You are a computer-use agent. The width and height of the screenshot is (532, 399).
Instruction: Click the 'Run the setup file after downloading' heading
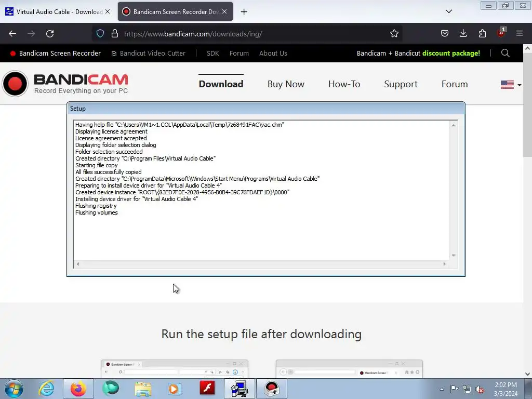261,334
